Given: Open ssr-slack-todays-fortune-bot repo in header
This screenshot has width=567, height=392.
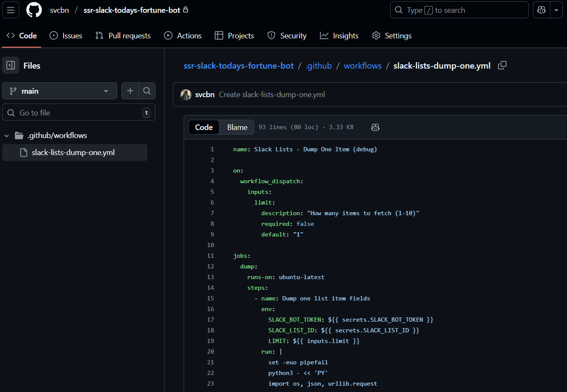Looking at the screenshot, I should [x=132, y=10].
